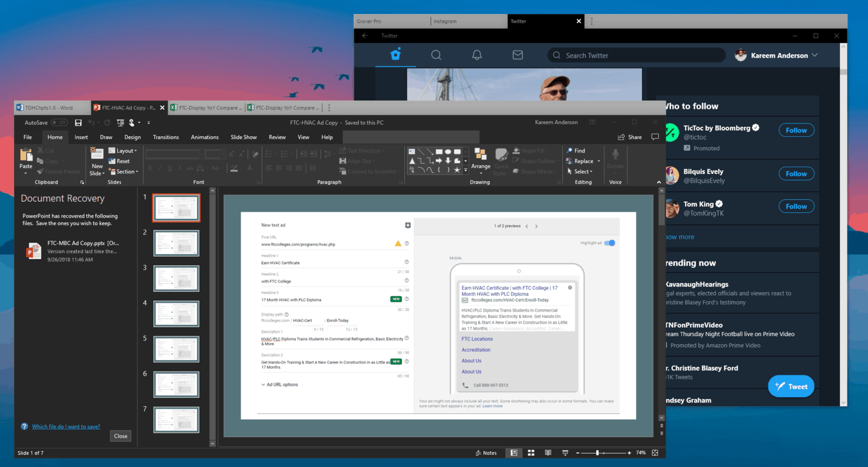The width and height of the screenshot is (868, 467).
Task: Open the File menu
Action: (27, 137)
